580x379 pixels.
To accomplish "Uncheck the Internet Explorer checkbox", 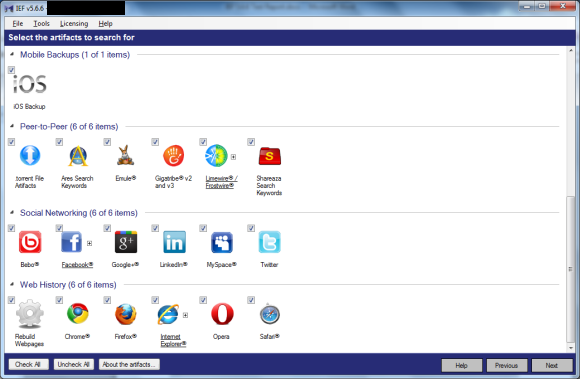I will [x=155, y=300].
